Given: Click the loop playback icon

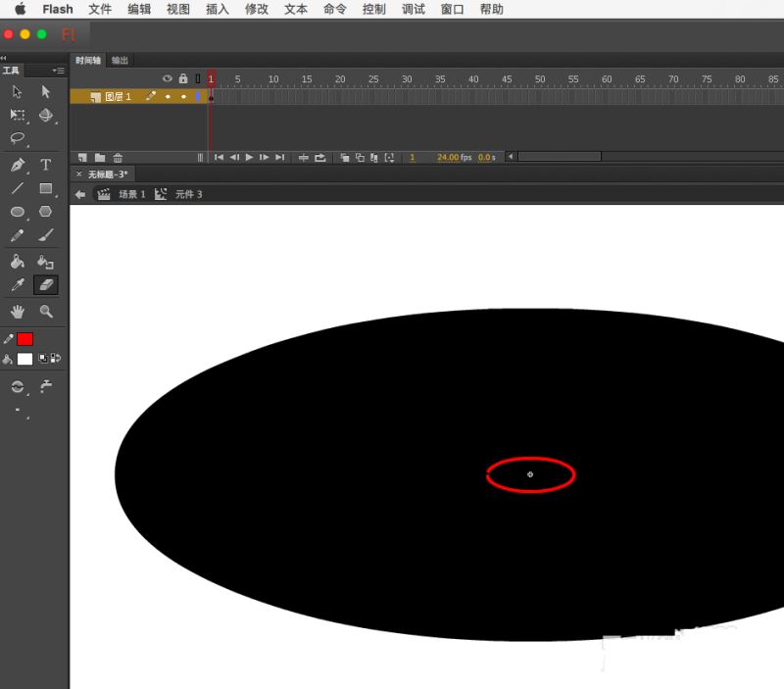Looking at the screenshot, I should tap(320, 158).
